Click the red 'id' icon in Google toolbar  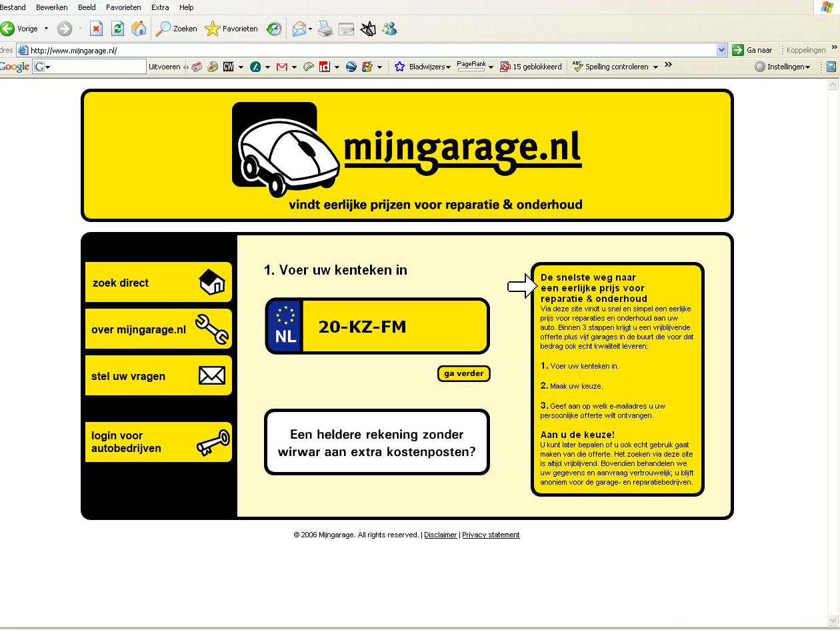coord(325,67)
